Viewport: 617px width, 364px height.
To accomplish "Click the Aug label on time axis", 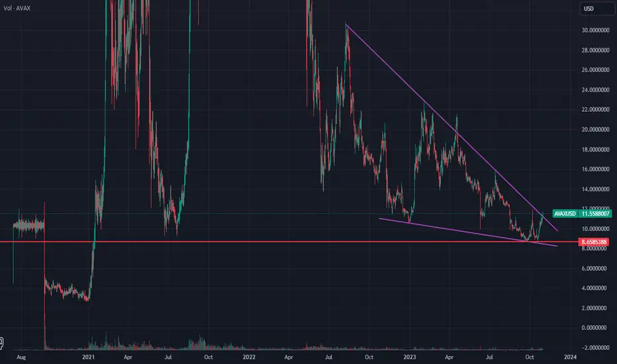I will point(21,357).
